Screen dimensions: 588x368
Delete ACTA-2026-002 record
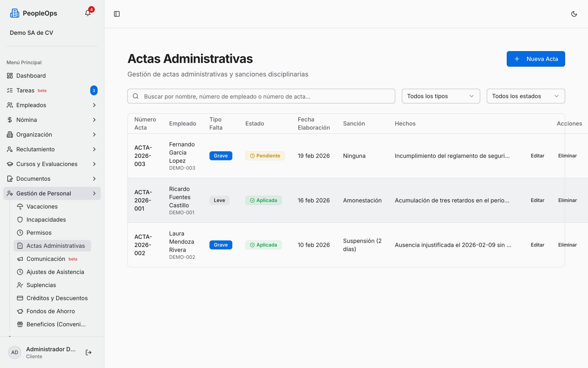tap(567, 245)
